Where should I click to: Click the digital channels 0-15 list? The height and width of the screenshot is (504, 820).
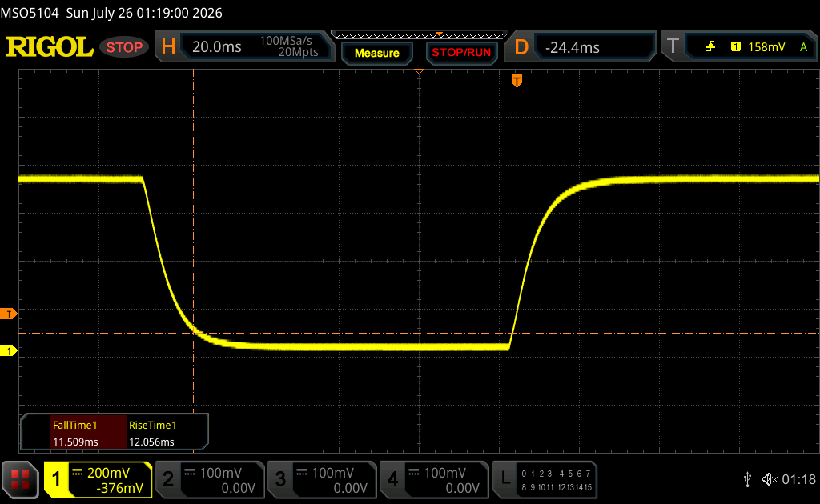557,481
